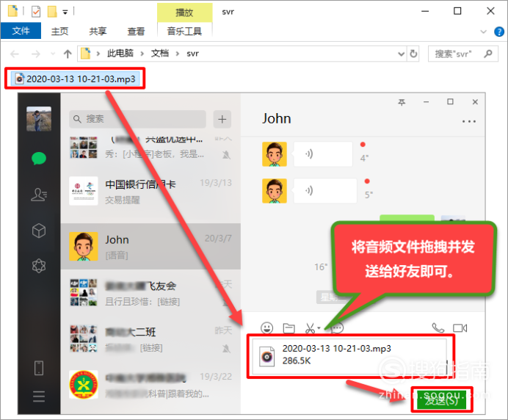Viewport: 508px width, 420px height.
Task: Select 2020-03-13 10-21-03.mp3 in Explorer
Action: coord(76,79)
